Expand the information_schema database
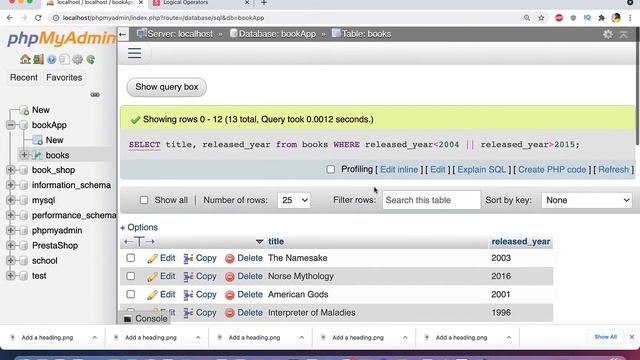This screenshot has height=360, width=640. click(11, 185)
